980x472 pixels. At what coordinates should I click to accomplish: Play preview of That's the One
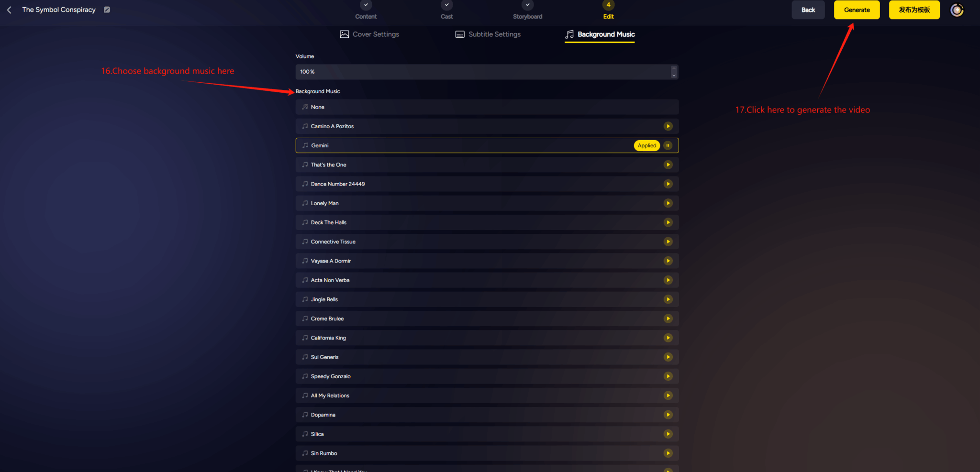668,165
